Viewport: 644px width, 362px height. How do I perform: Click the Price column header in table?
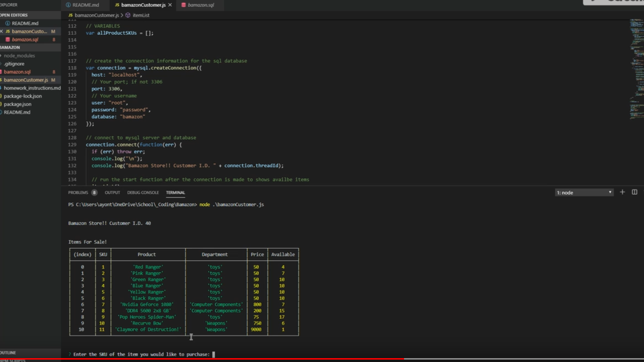click(x=257, y=254)
